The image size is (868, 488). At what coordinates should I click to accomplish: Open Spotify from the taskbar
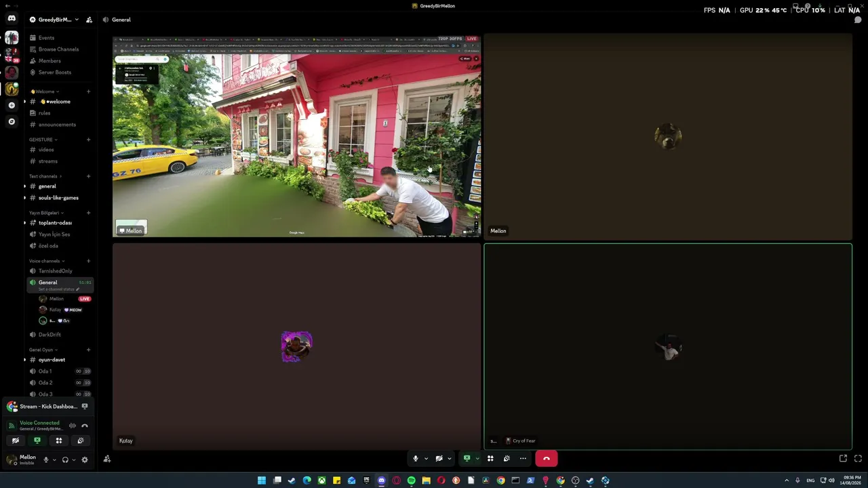click(x=411, y=481)
